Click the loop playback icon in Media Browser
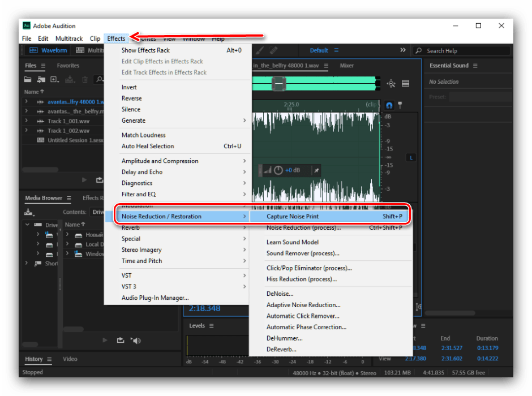Viewport: 532px width, 396px height. [x=120, y=340]
